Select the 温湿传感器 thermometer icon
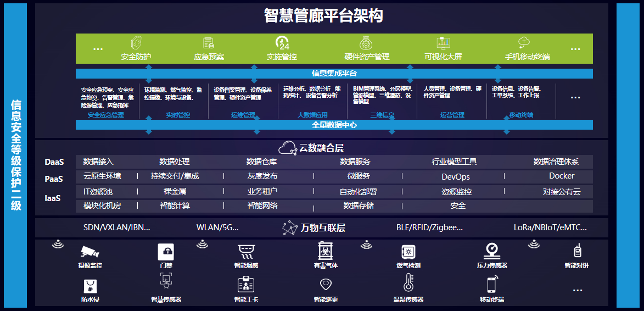This screenshot has height=311, width=644. (408, 282)
